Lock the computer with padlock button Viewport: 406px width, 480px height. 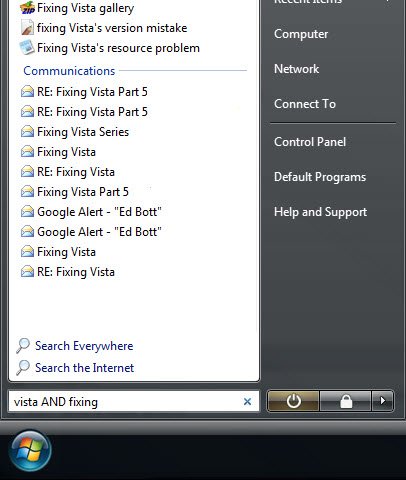click(346, 401)
